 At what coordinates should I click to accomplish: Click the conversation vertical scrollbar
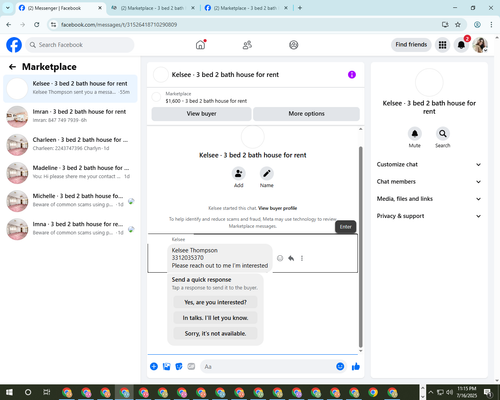[x=360, y=247]
